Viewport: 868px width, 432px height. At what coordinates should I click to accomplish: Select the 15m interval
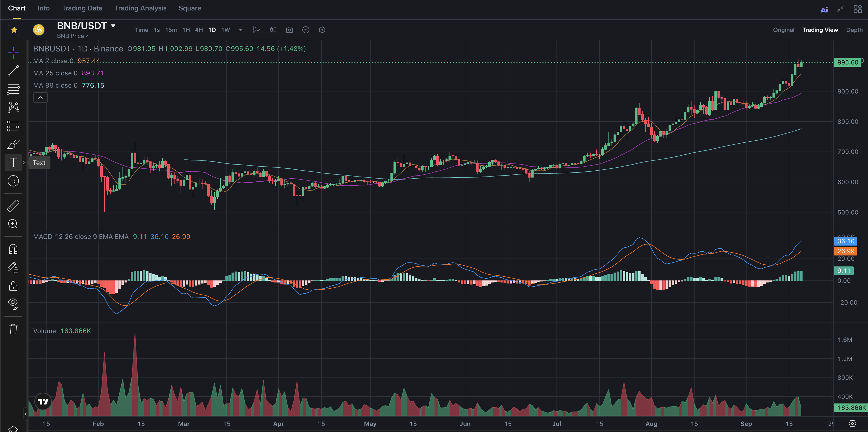tap(171, 30)
